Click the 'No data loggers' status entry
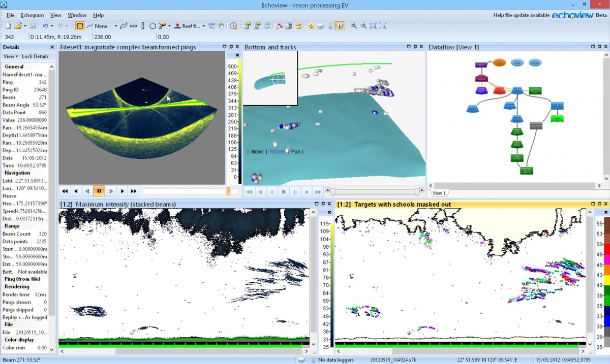 (337, 359)
